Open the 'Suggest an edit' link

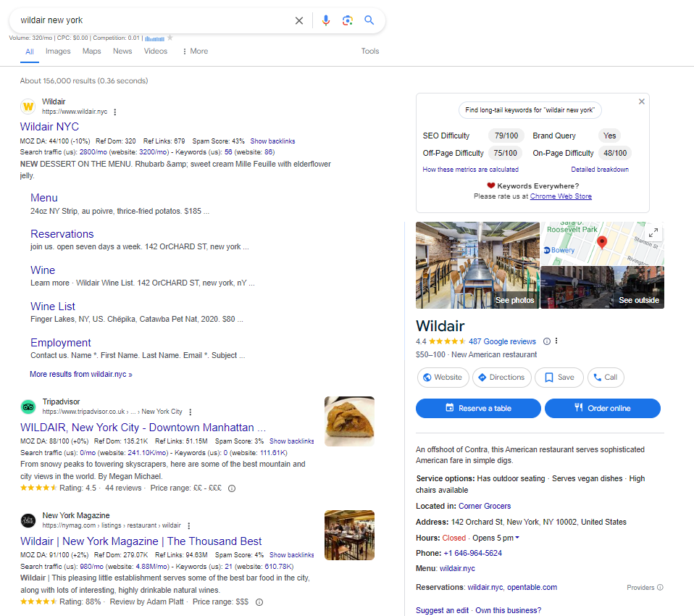pyautogui.click(x=442, y=610)
